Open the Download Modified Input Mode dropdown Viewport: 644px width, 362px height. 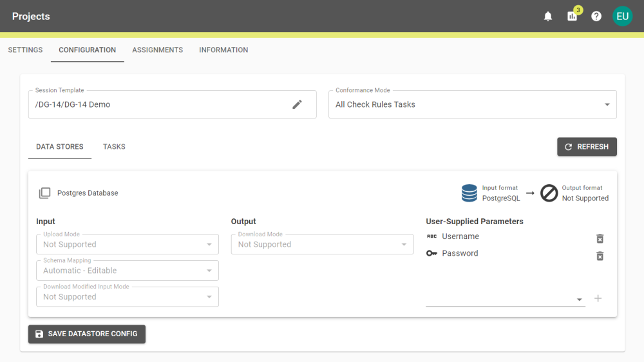click(x=128, y=297)
